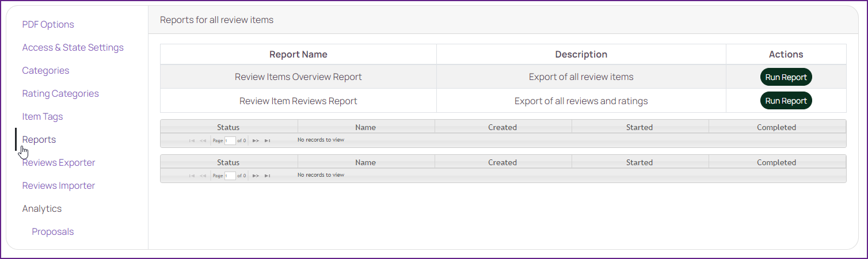Sort upper grid by Status column

(229, 127)
